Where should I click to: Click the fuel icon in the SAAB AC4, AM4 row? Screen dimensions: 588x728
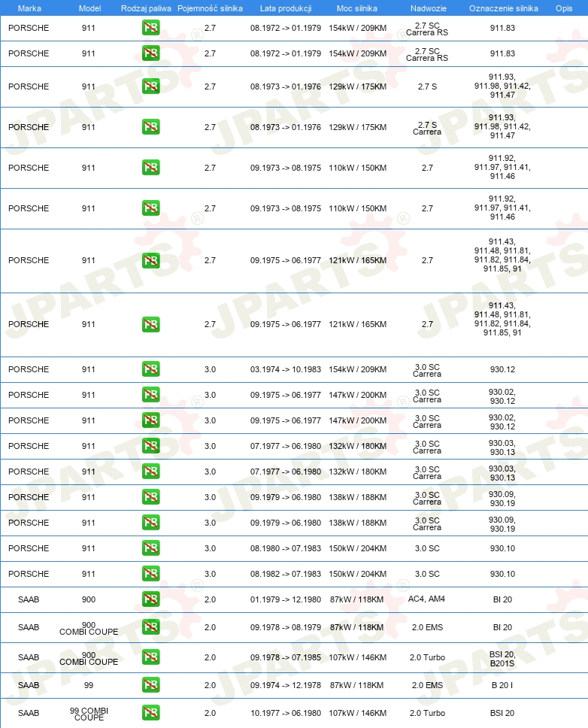coord(151,599)
